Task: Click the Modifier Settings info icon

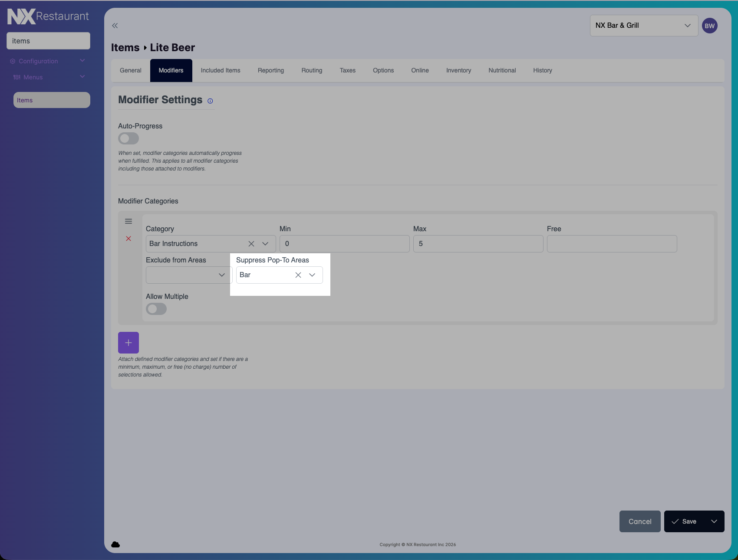Action: point(210,101)
